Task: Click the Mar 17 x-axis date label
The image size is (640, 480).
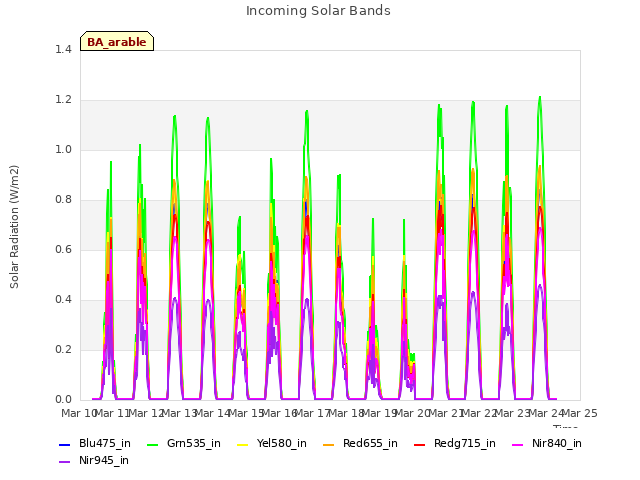Action: tap(313, 413)
